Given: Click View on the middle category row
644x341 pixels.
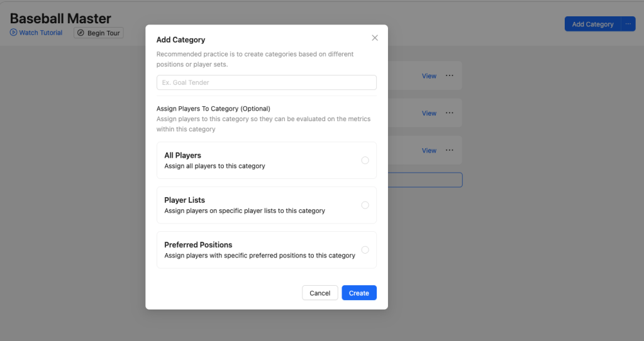Looking at the screenshot, I should point(429,113).
